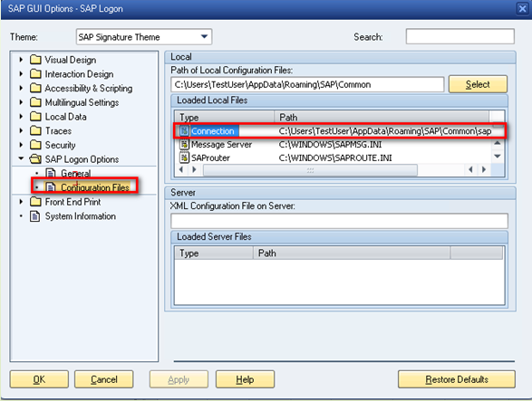Click the Cancel button
This screenshot has width=532, height=401.
(104, 379)
